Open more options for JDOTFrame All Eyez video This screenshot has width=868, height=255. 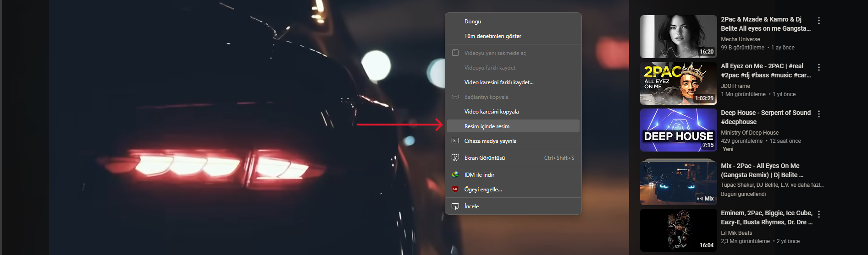click(x=819, y=67)
